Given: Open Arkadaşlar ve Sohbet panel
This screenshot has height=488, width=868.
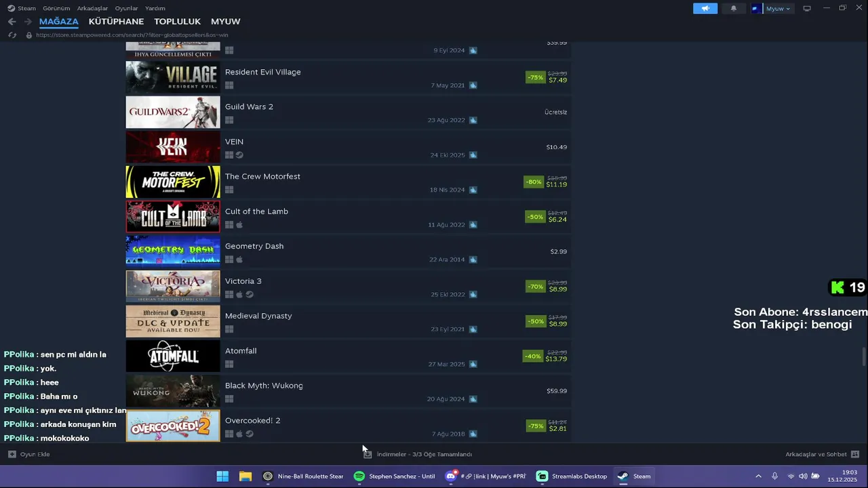Looking at the screenshot, I should (x=822, y=454).
